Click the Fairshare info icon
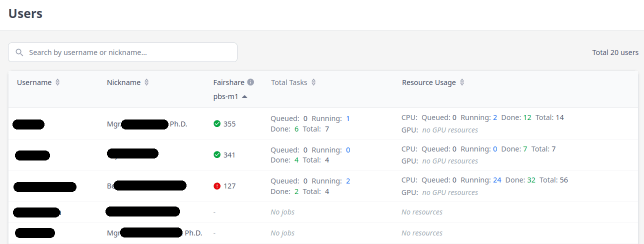644x244 pixels. point(250,82)
